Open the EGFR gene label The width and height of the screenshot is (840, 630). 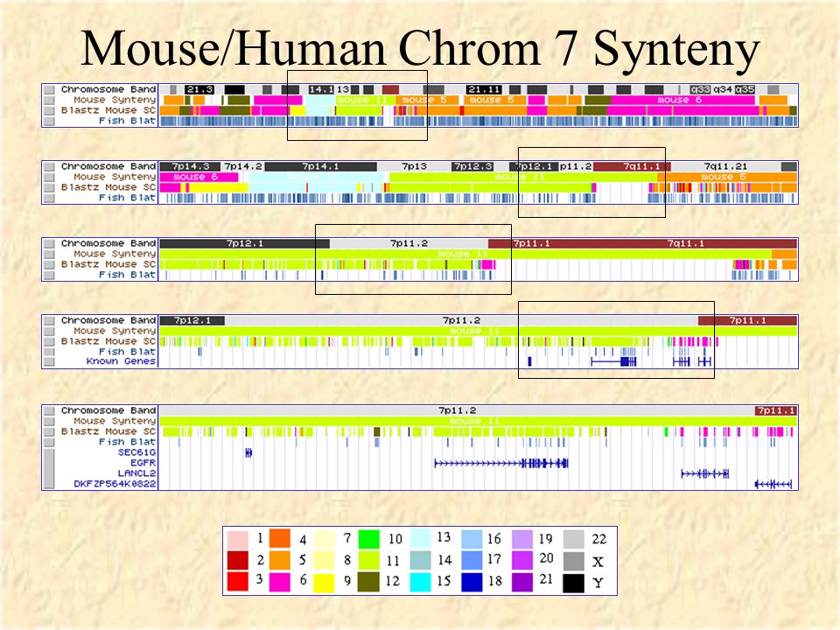[143, 463]
